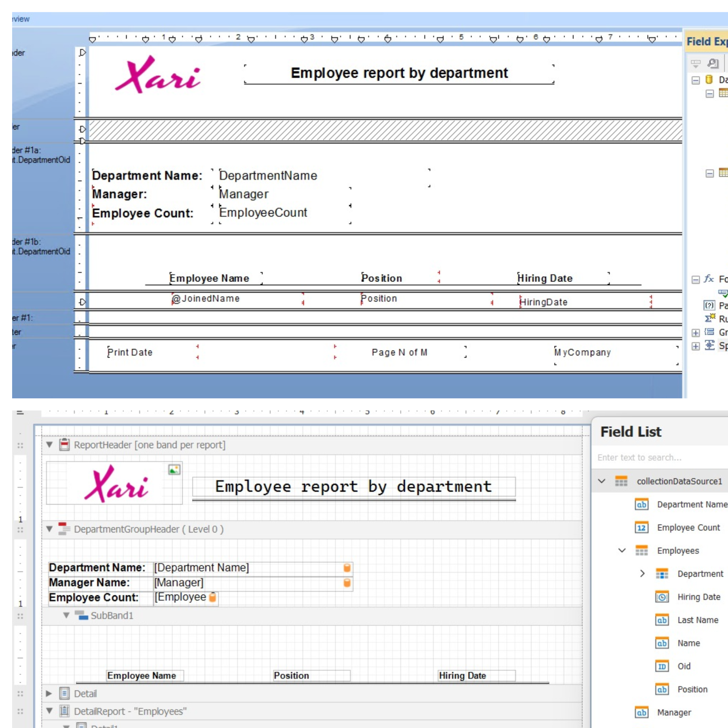Click the search icon in Field Explorer toolbar
This screenshot has height=728, width=728.
click(712, 63)
